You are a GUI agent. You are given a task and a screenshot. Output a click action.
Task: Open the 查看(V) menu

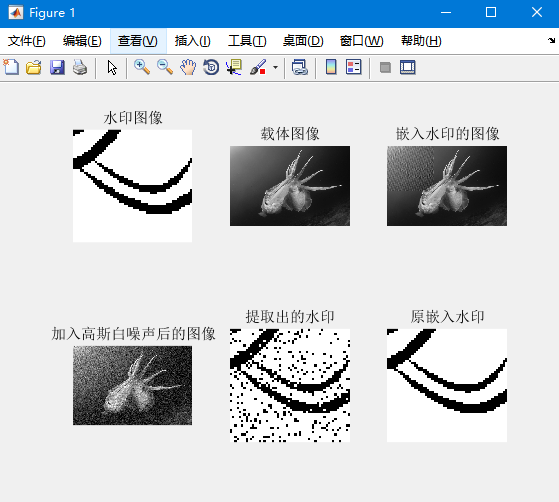click(x=138, y=41)
